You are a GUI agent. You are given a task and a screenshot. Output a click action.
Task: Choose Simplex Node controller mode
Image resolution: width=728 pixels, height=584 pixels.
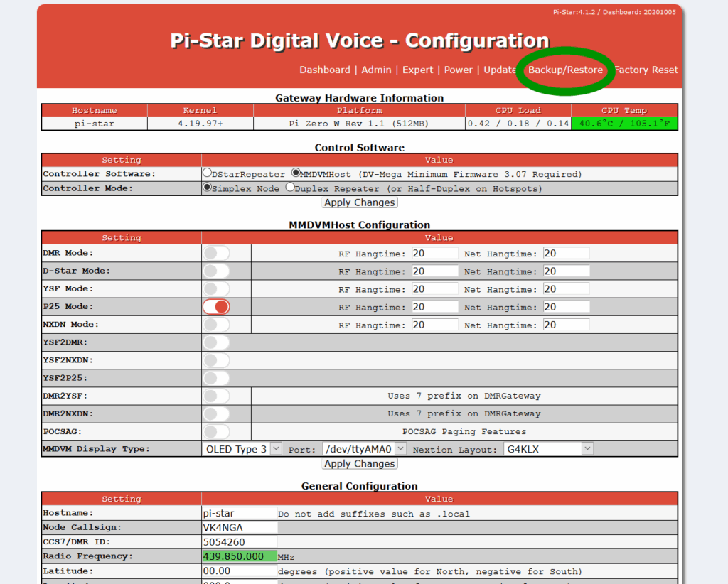207,188
